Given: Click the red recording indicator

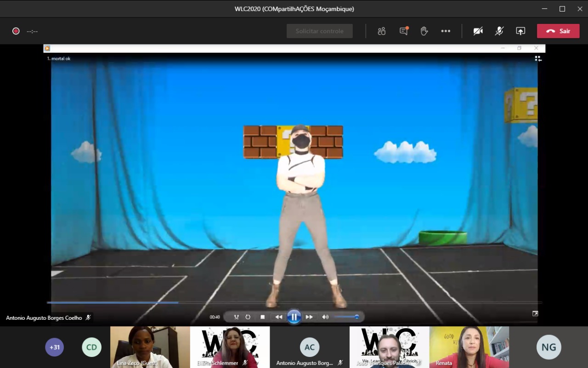Looking at the screenshot, I should pos(16,31).
